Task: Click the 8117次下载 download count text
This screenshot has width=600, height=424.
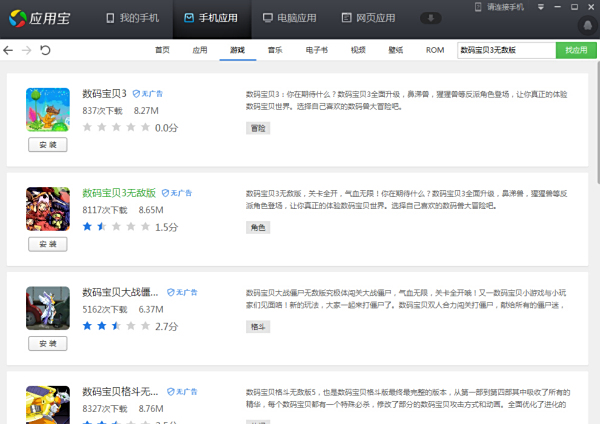Action: (x=105, y=210)
